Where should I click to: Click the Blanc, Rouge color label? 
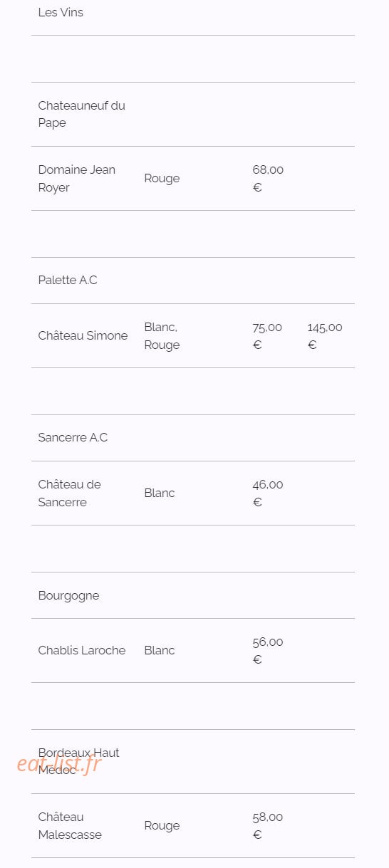pos(162,335)
